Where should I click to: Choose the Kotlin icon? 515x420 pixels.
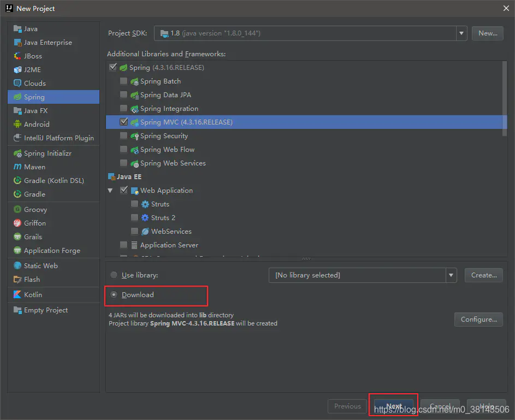click(17, 294)
